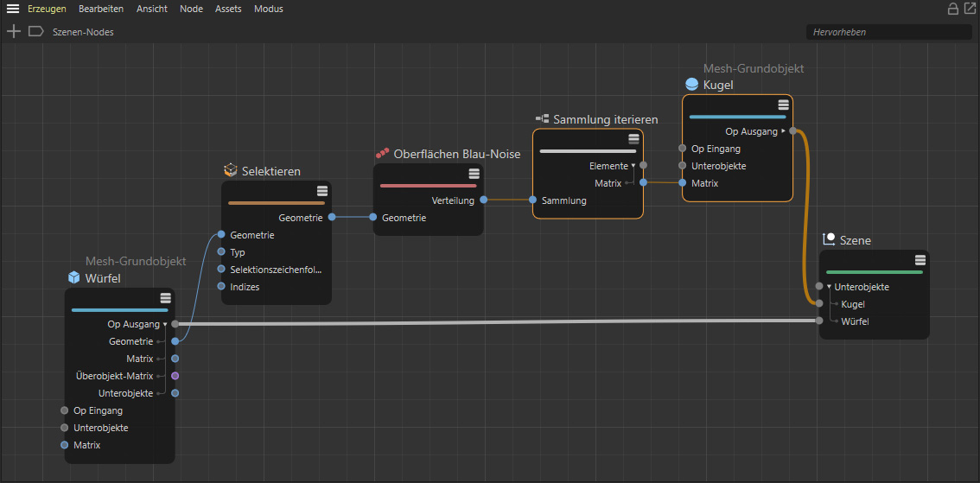Open the hamburger menu in the menu bar
980x483 pixels.
tap(13, 9)
